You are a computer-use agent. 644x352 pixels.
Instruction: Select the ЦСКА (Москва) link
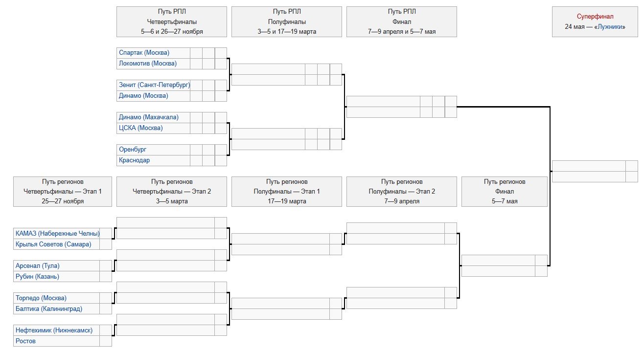(x=140, y=128)
